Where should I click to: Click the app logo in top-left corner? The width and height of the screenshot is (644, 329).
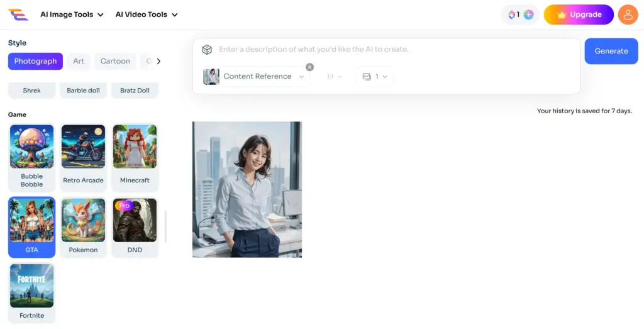(18, 14)
